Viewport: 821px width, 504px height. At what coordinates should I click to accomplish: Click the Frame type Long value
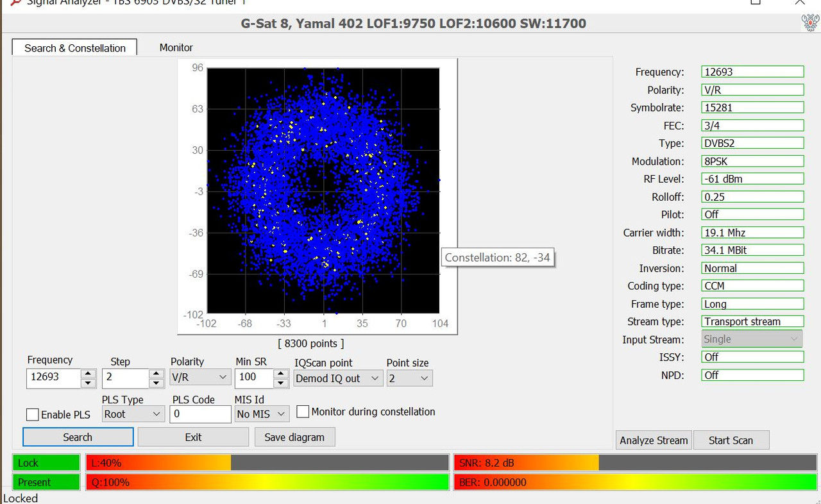(752, 304)
